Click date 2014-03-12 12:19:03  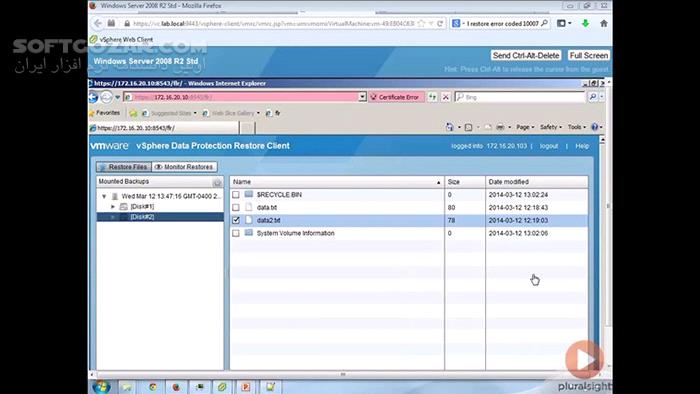(518, 220)
